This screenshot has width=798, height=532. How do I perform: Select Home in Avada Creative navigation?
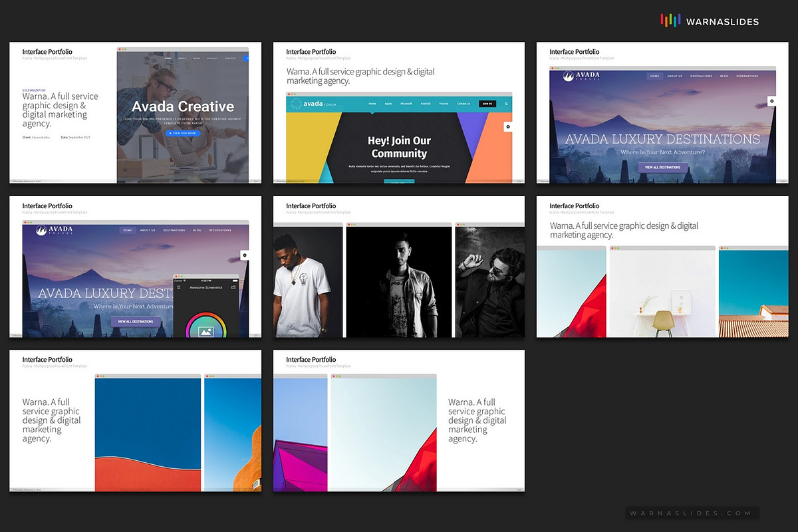pos(168,59)
